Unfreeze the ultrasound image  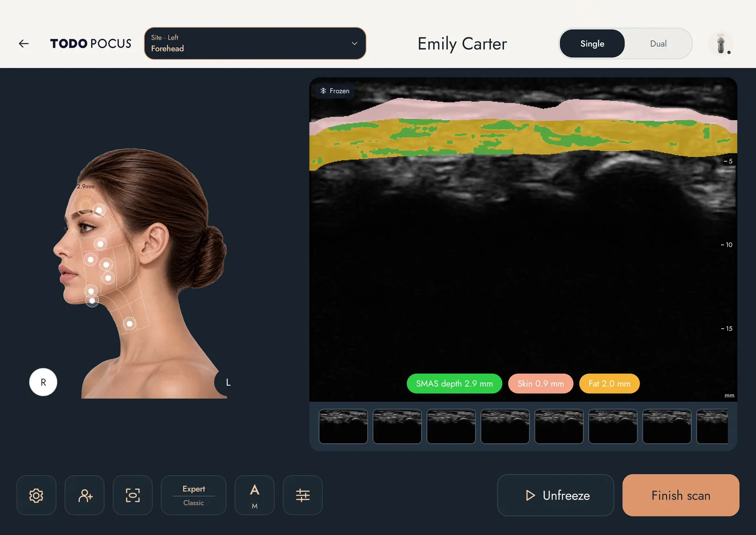(556, 495)
